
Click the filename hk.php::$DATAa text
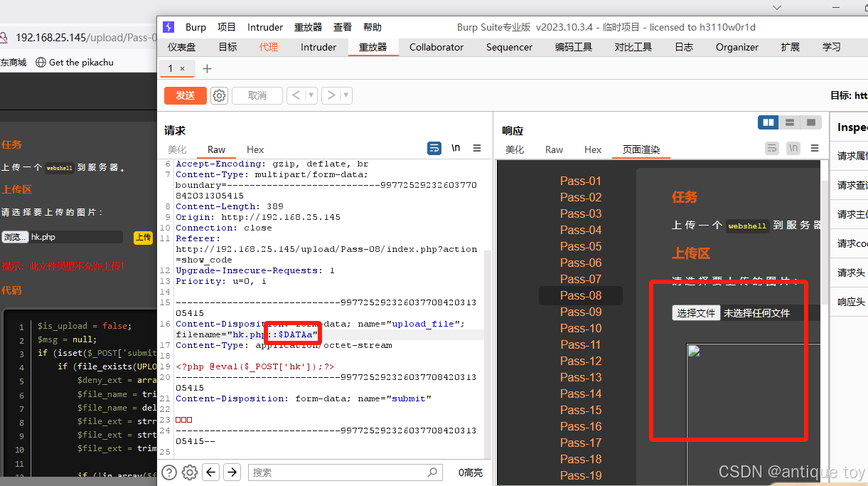273,334
